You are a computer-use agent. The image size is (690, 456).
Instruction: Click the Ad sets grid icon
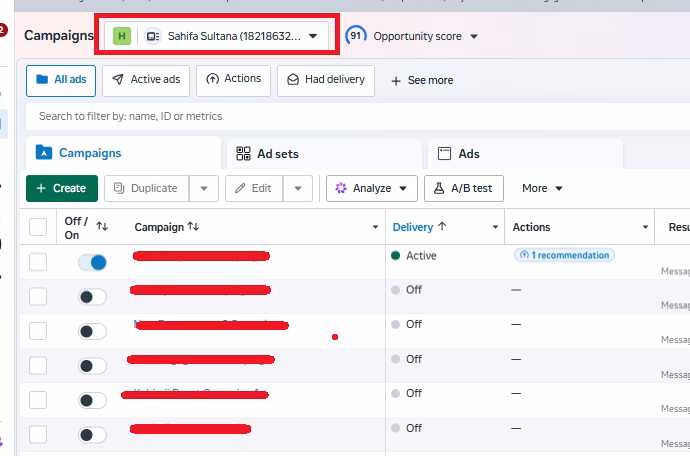click(x=243, y=154)
